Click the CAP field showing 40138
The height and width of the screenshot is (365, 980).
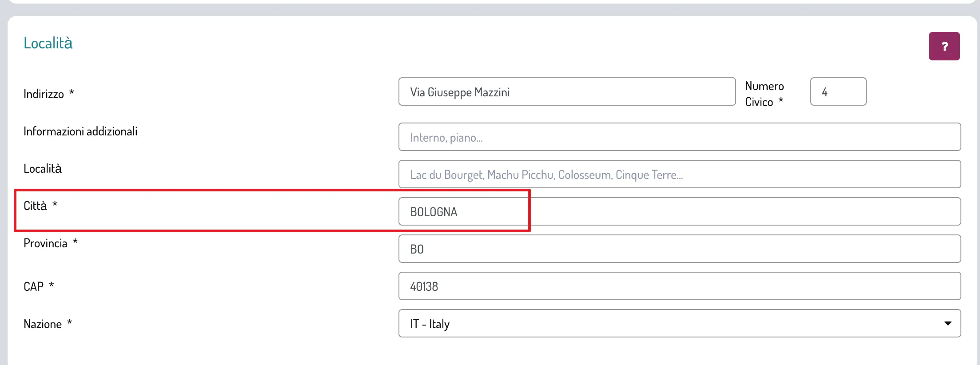(x=679, y=286)
